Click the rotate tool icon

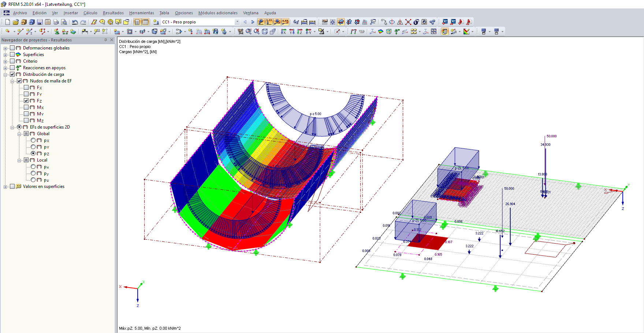[x=392, y=22]
